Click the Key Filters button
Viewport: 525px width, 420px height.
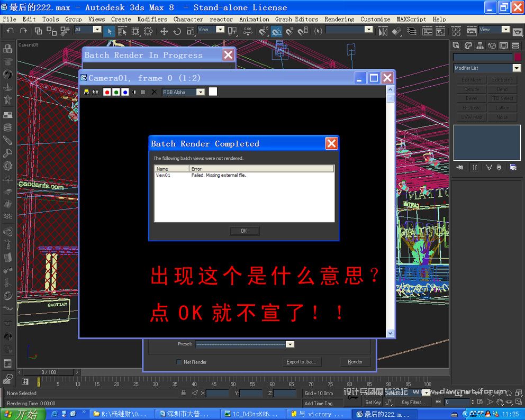413,402
